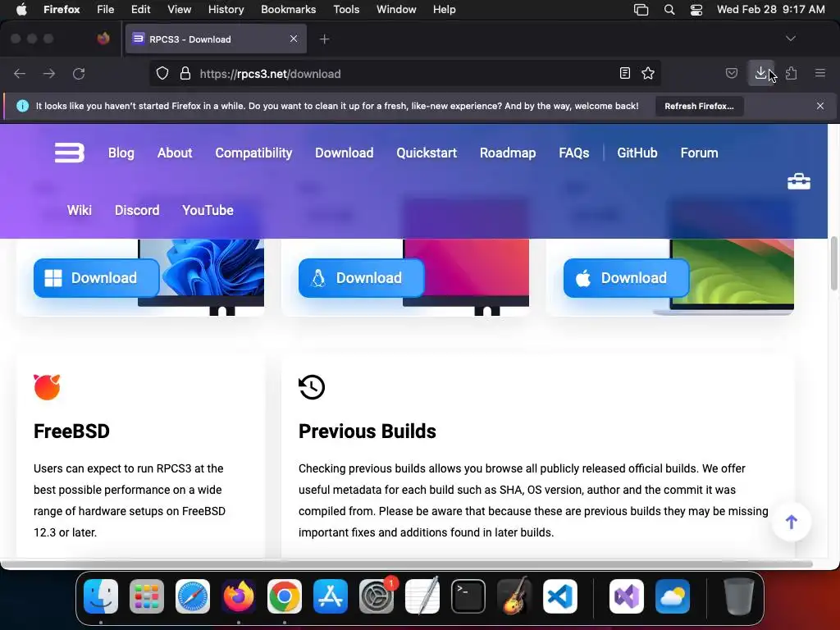Open the Wiki link
The height and width of the screenshot is (630, 840).
(80, 210)
